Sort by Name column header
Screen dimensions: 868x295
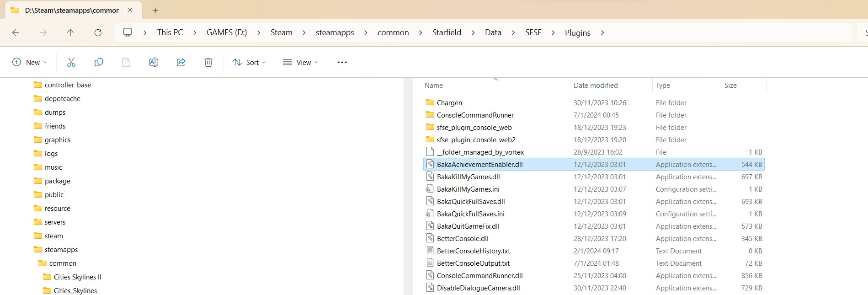[434, 86]
